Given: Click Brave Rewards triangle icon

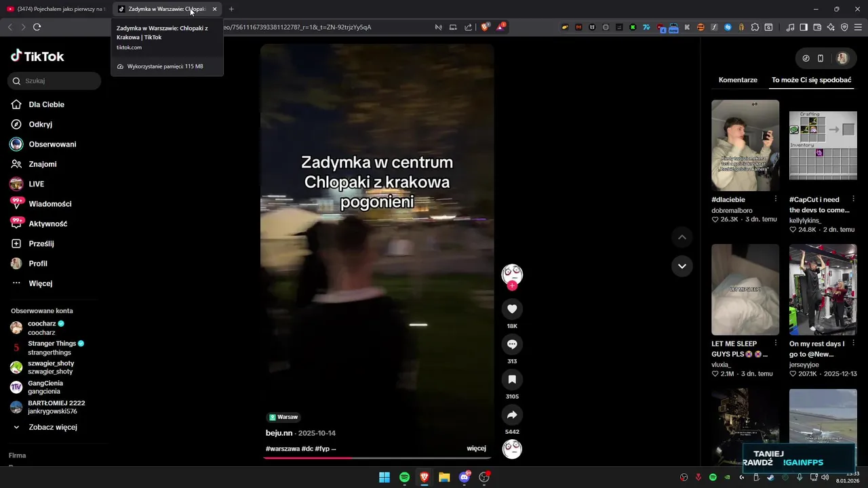Looking at the screenshot, I should (500, 27).
